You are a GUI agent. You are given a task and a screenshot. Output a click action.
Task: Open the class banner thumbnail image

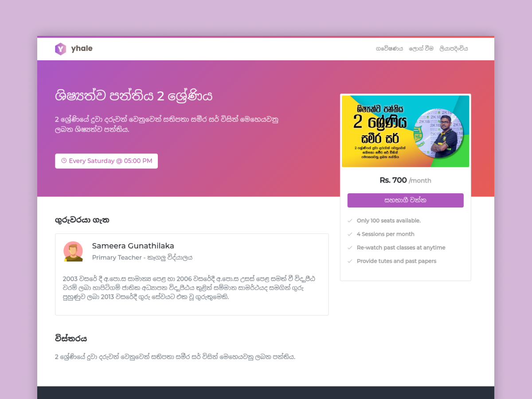click(x=405, y=131)
